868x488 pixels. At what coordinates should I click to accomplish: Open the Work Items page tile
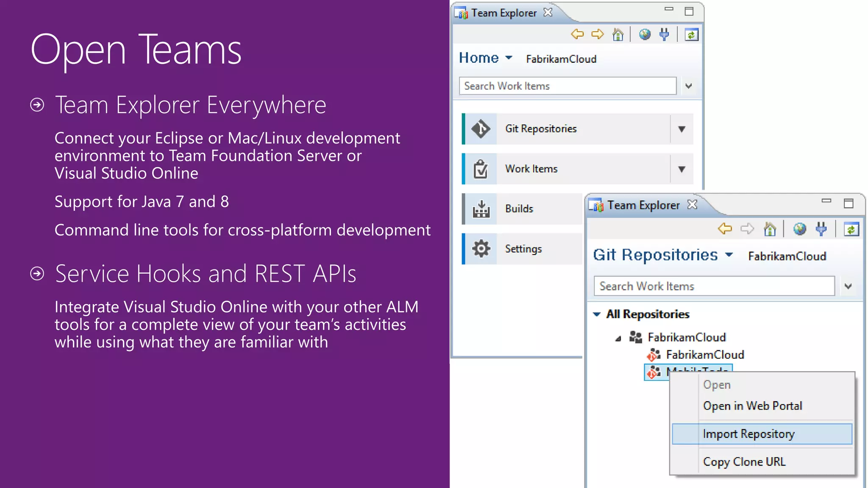[x=531, y=169]
